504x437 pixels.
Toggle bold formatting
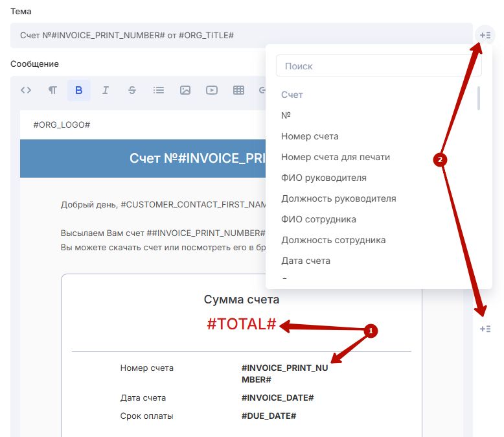pos(79,90)
